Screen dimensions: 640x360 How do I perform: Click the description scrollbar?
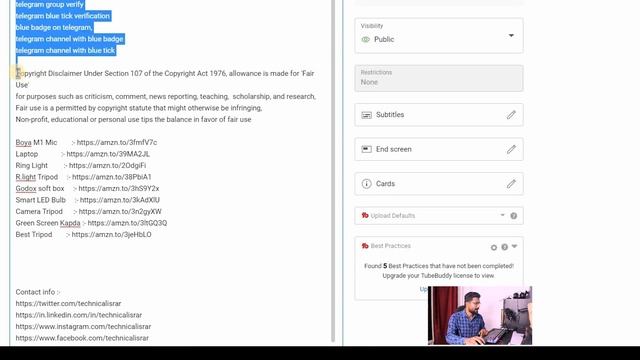(x=333, y=171)
